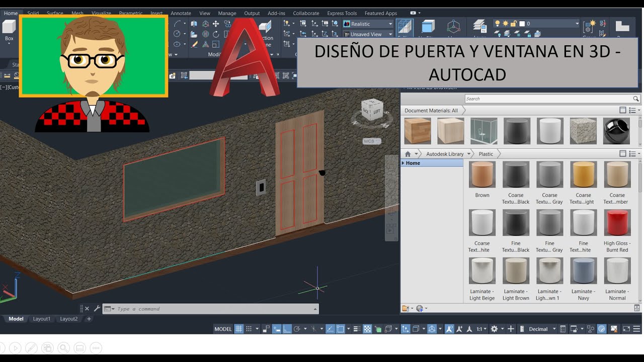This screenshot has width=644, height=362.
Task: Expand the Autodesk Library breadcrumb dropdown
Action: tap(469, 154)
